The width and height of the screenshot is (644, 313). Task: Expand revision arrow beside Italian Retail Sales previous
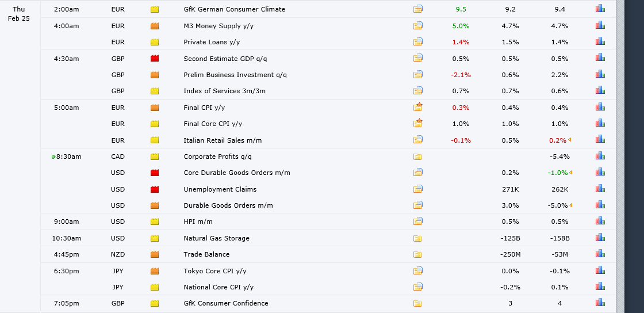(570, 140)
